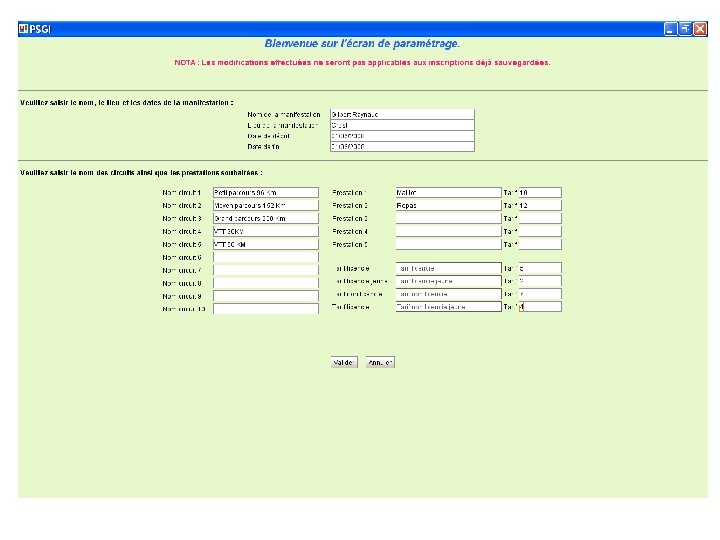The height and width of the screenshot is (540, 720).
Task: Select the Tarif non licencié description field
Action: [449, 293]
